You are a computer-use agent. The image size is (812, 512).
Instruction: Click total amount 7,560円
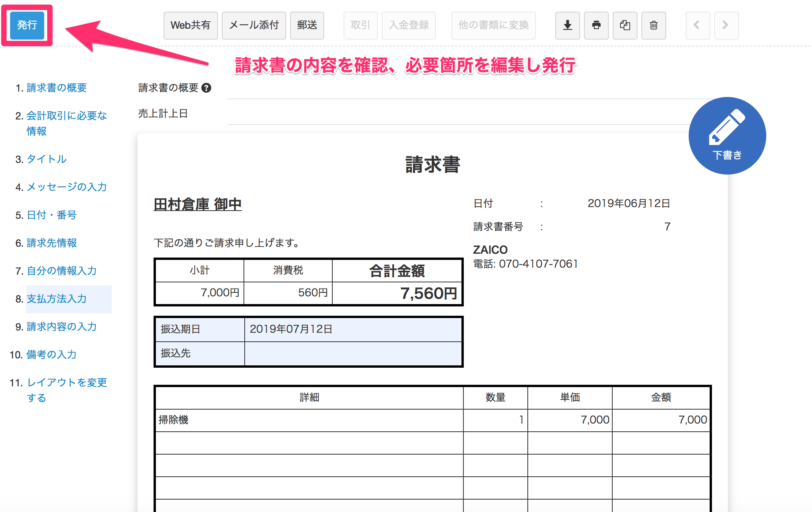[x=428, y=293]
